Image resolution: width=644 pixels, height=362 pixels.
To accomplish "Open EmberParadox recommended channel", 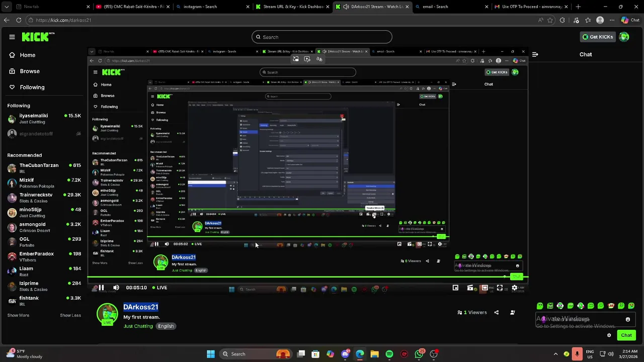I will coord(44,256).
